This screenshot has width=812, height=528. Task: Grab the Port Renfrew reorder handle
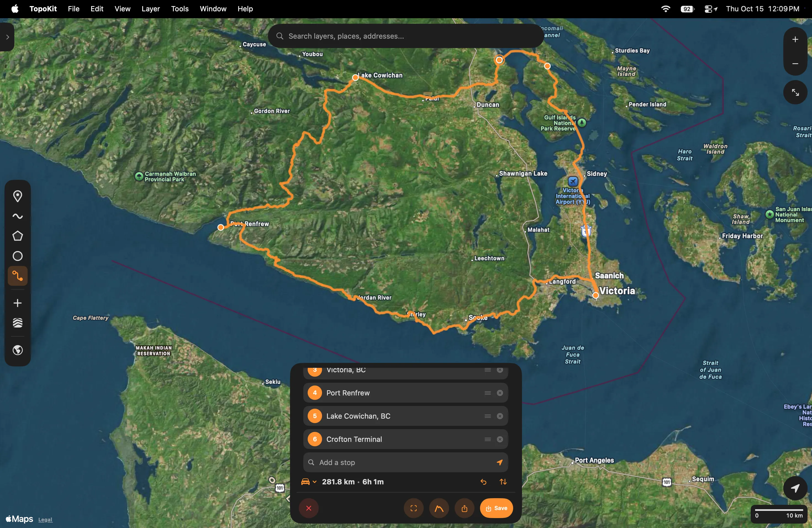487,393
